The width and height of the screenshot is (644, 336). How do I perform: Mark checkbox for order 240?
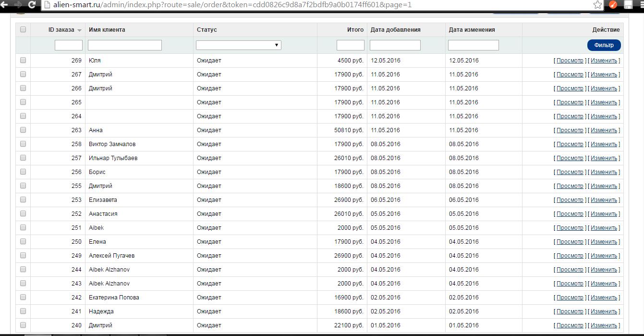click(x=23, y=325)
